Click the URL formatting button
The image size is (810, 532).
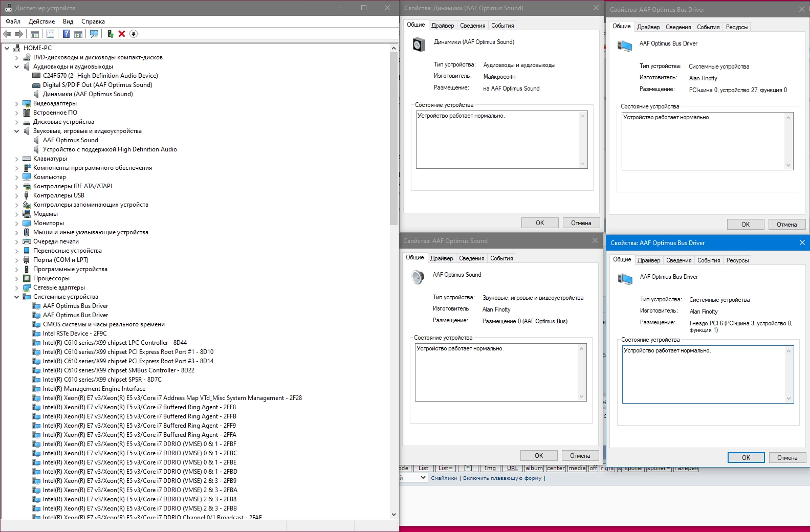click(x=513, y=468)
